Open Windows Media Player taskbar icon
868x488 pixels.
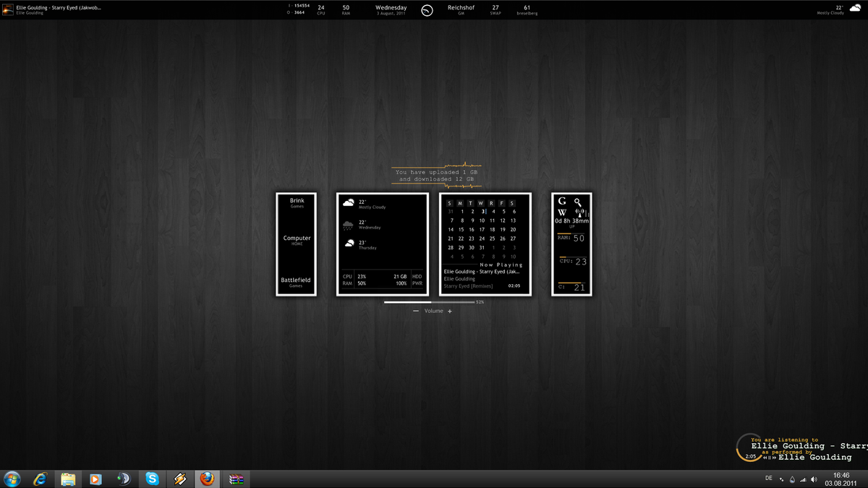click(95, 479)
